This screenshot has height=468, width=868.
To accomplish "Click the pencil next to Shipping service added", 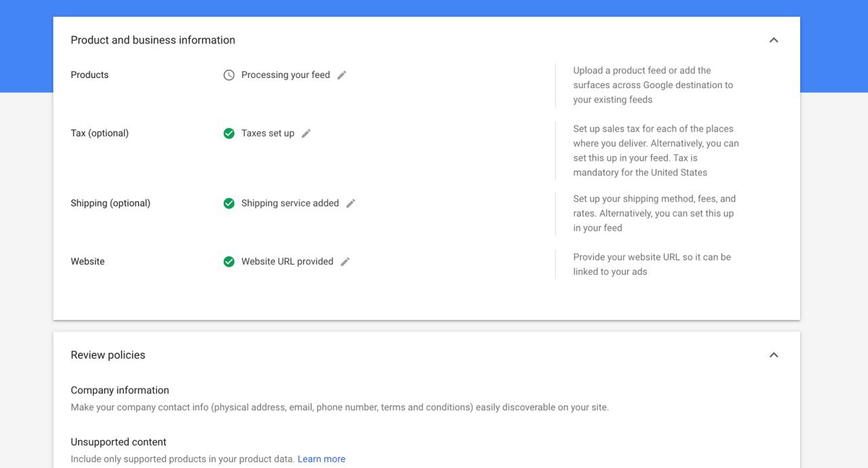I will [351, 203].
